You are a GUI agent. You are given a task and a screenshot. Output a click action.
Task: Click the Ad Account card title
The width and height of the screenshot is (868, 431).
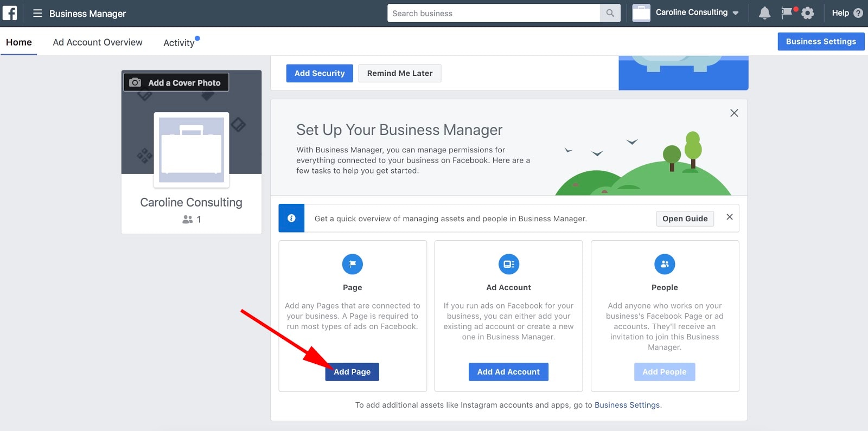(x=508, y=287)
